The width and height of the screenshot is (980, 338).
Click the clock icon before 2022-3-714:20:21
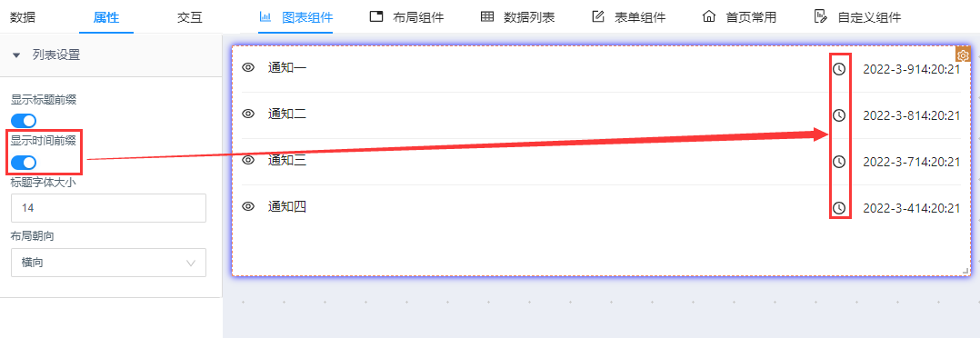pyautogui.click(x=839, y=162)
